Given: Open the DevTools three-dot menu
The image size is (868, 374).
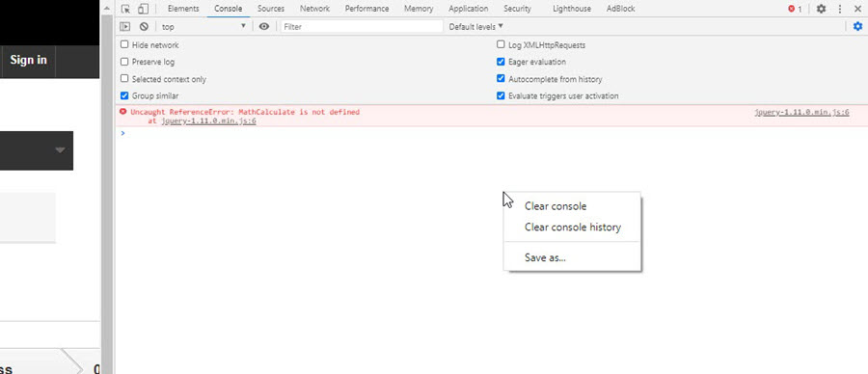Looking at the screenshot, I should tap(840, 9).
